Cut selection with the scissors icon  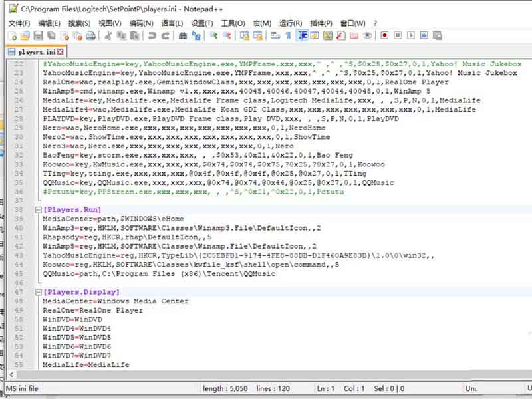click(108, 36)
